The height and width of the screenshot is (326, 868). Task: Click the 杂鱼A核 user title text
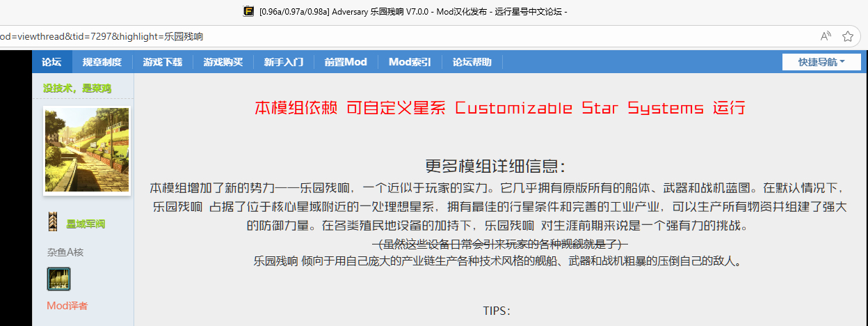(65, 252)
